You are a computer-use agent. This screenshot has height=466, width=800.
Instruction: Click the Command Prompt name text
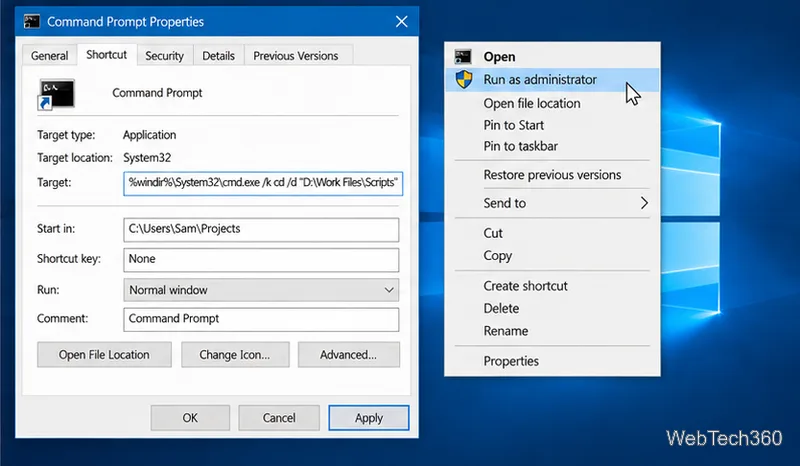pyautogui.click(x=157, y=93)
